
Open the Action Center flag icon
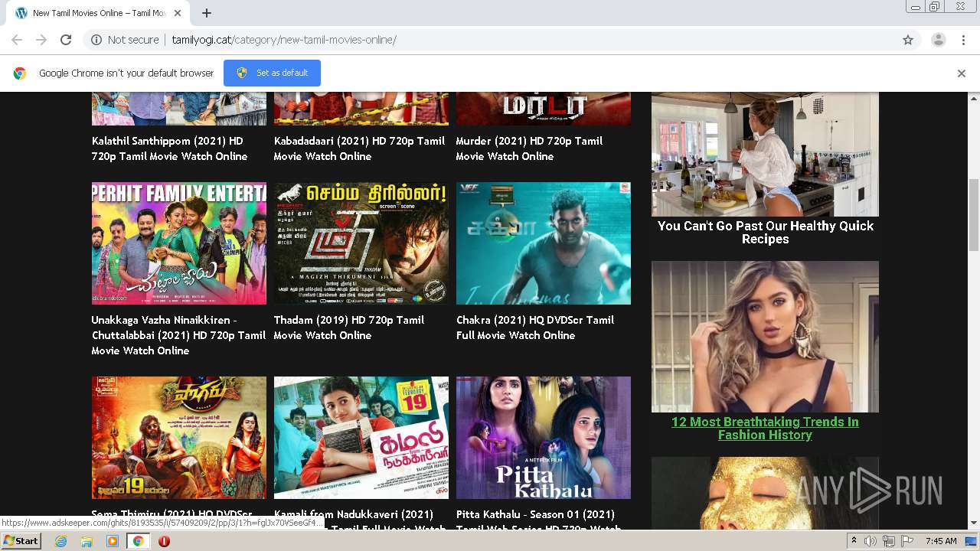pyautogui.click(x=906, y=541)
